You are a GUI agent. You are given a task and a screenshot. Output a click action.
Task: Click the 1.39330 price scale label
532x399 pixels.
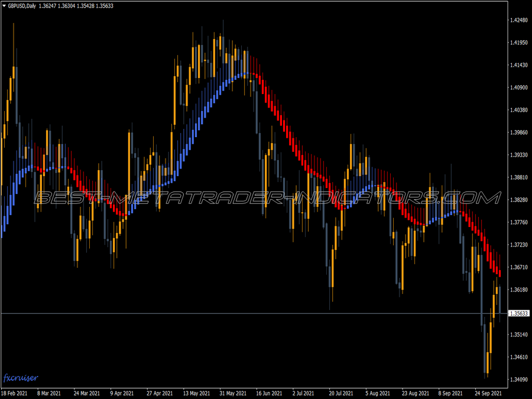[x=519, y=155]
